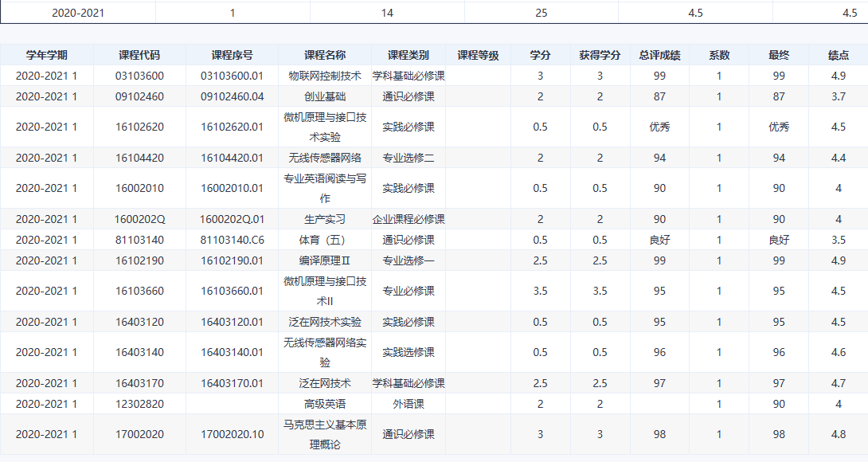Click summary row value 25
868x462 pixels.
click(x=542, y=13)
